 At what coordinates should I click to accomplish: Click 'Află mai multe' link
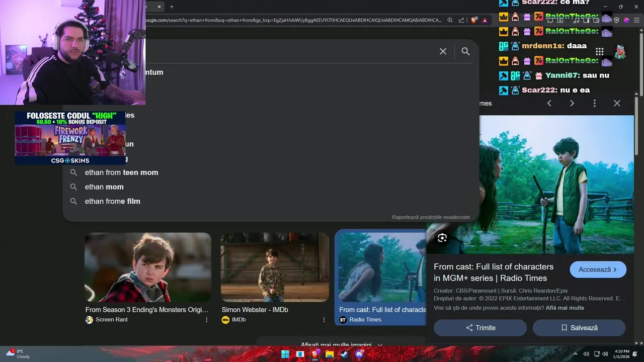pyautogui.click(x=565, y=308)
